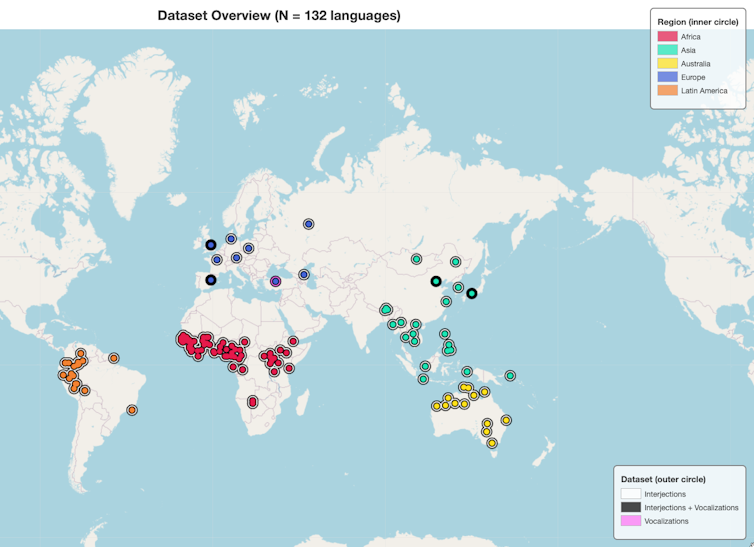Screen dimensions: 754x547
Task: Select the southernmost yellow marker in Australia
Action: point(492,443)
